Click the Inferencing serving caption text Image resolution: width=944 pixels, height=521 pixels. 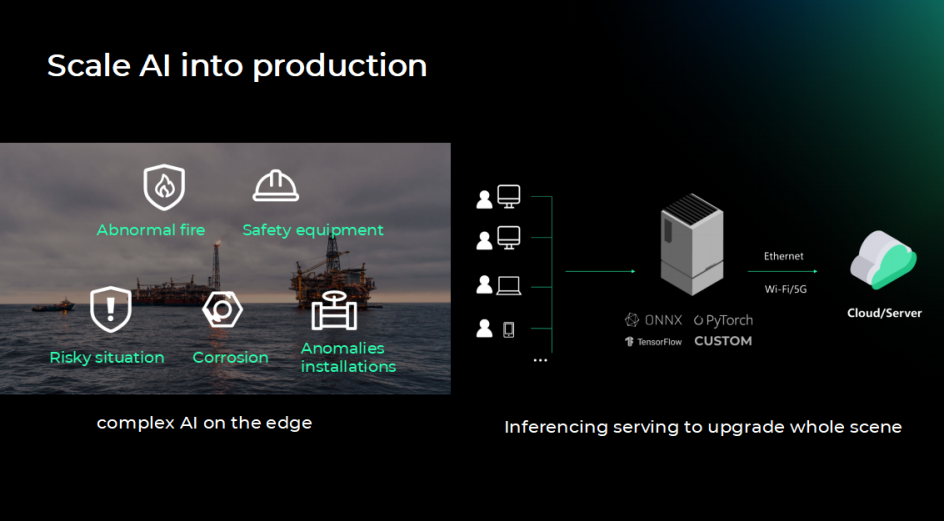pyautogui.click(x=702, y=427)
